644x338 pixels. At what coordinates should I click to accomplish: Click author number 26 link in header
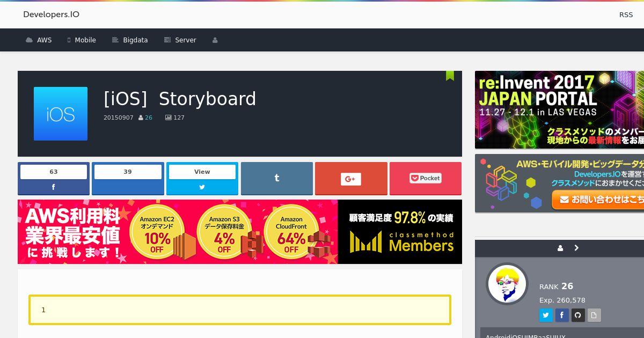pyautogui.click(x=149, y=117)
